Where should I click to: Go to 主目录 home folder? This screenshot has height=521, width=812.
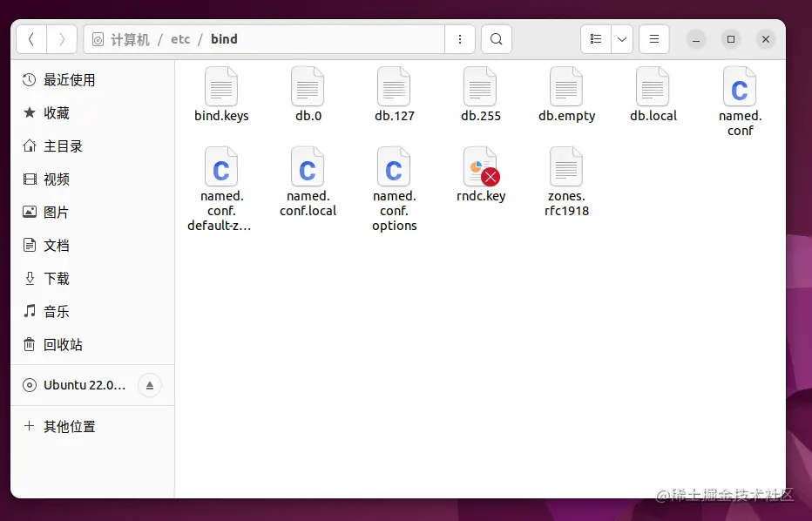coord(92,146)
